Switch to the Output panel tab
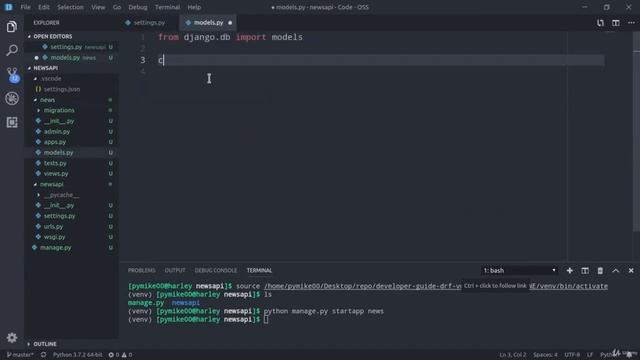The width and height of the screenshot is (640, 360). point(175,271)
